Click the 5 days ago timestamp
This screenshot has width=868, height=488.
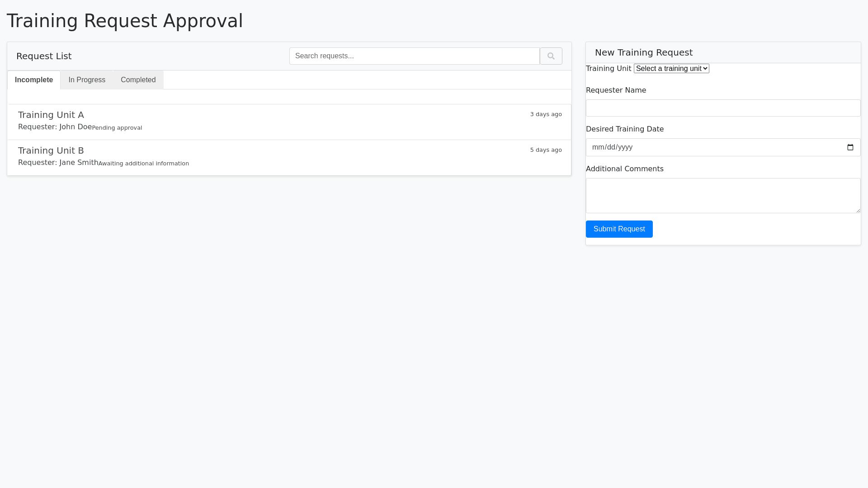546,150
